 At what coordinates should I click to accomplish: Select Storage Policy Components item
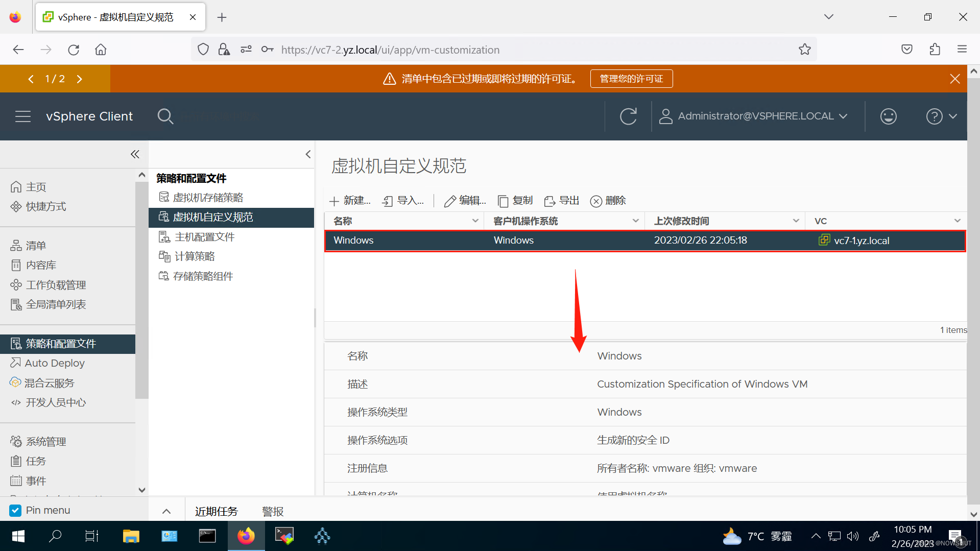(x=196, y=276)
